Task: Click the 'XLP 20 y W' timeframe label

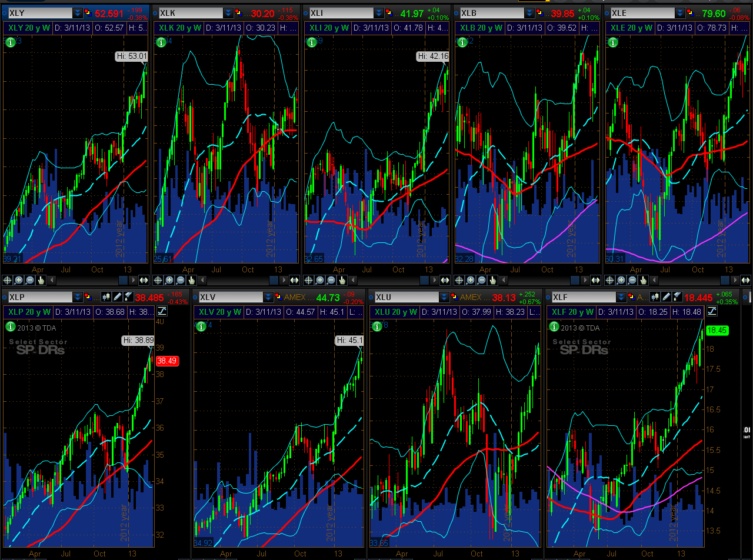Action: [29, 312]
